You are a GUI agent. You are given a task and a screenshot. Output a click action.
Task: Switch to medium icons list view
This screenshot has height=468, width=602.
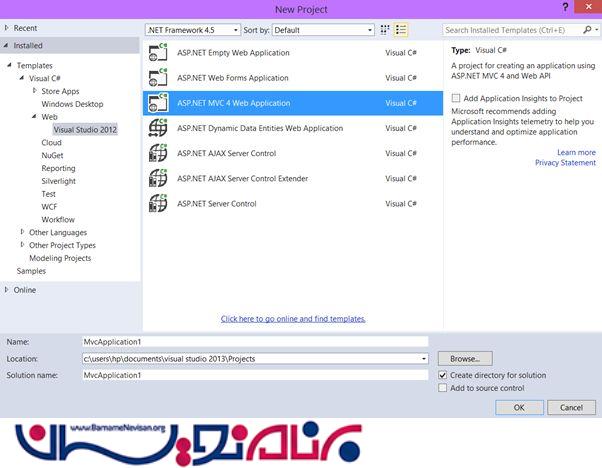(x=401, y=30)
